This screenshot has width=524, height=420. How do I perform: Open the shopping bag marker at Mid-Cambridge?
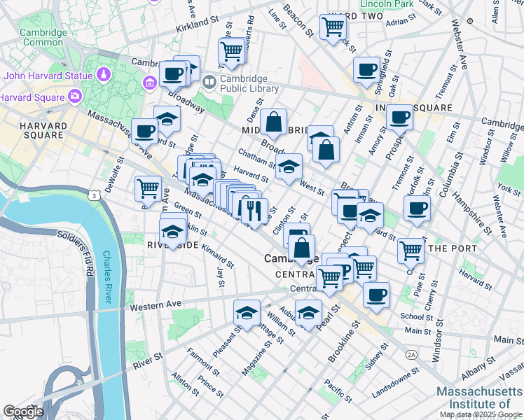(x=273, y=124)
